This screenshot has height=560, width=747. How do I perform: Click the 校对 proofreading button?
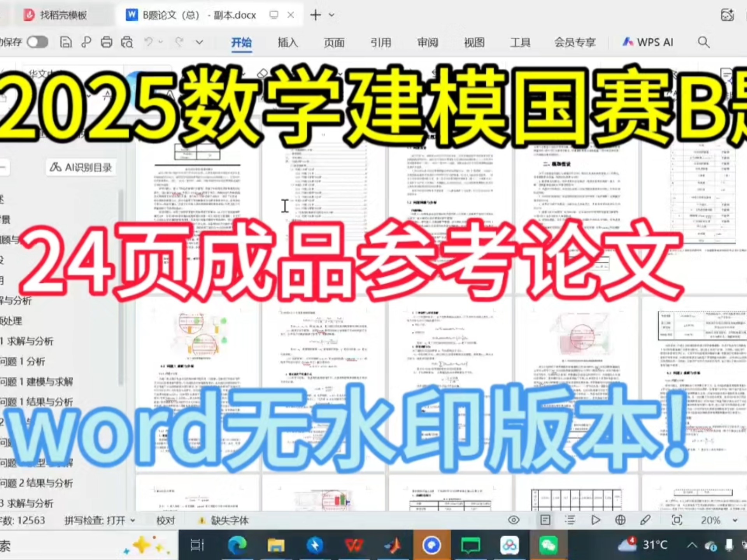165,520
